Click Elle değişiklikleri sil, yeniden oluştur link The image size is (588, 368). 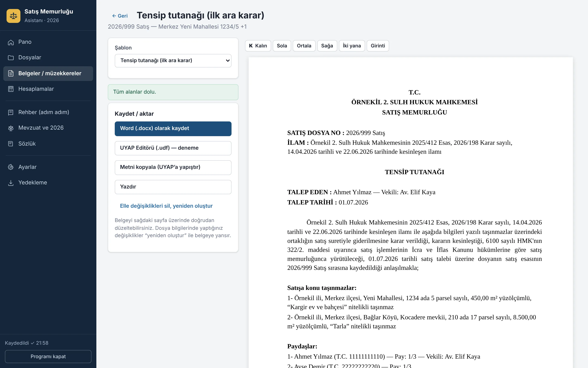coord(166,206)
